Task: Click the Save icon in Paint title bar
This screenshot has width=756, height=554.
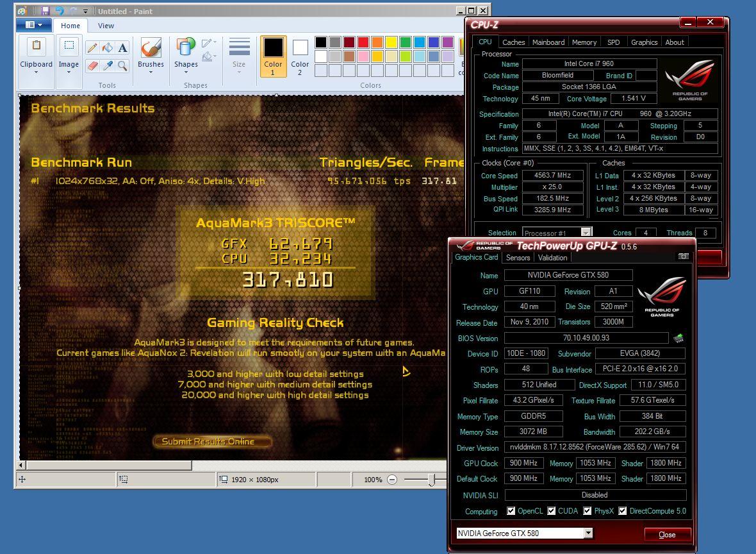Action: [x=45, y=11]
